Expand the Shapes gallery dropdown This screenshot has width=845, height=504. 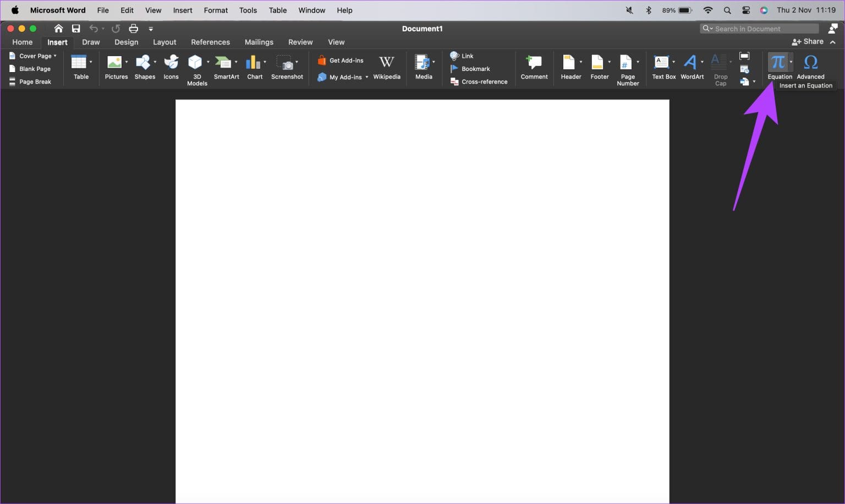(156, 62)
